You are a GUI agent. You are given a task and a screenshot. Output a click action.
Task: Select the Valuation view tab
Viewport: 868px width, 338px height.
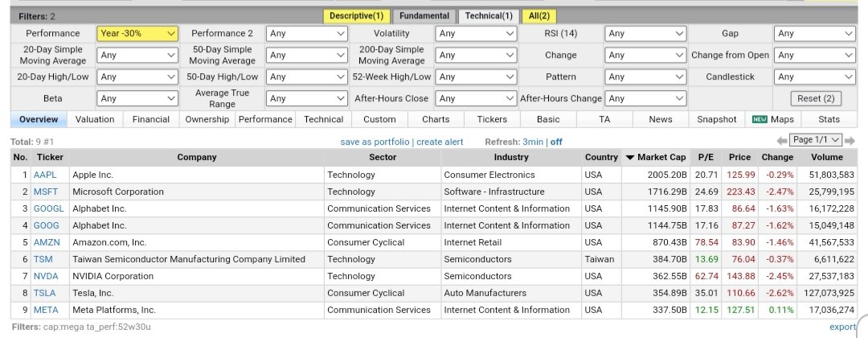pos(95,119)
